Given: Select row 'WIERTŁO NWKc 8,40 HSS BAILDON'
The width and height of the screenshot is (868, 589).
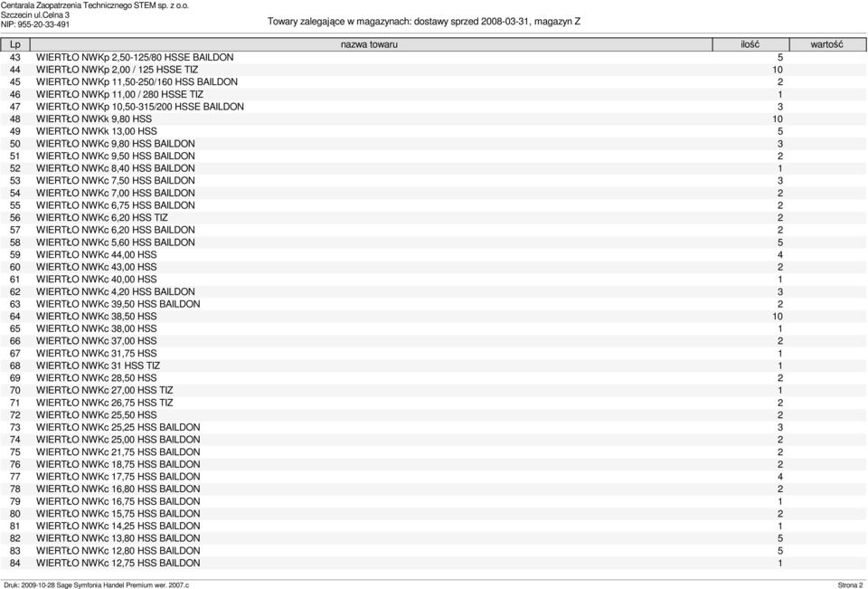Looking at the screenshot, I should pyautogui.click(x=434, y=168).
